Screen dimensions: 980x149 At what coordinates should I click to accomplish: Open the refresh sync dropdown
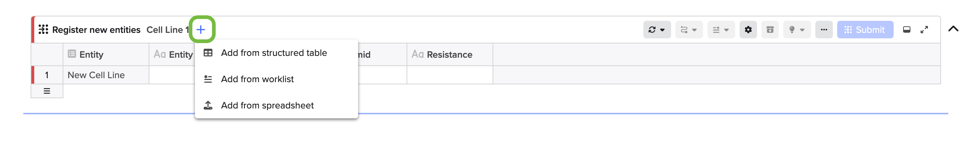click(x=656, y=29)
